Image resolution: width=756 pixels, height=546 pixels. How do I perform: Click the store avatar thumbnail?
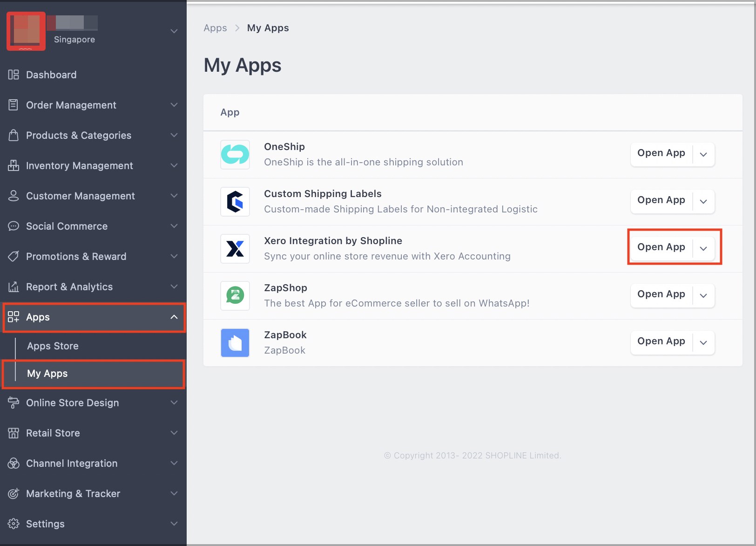point(26,31)
